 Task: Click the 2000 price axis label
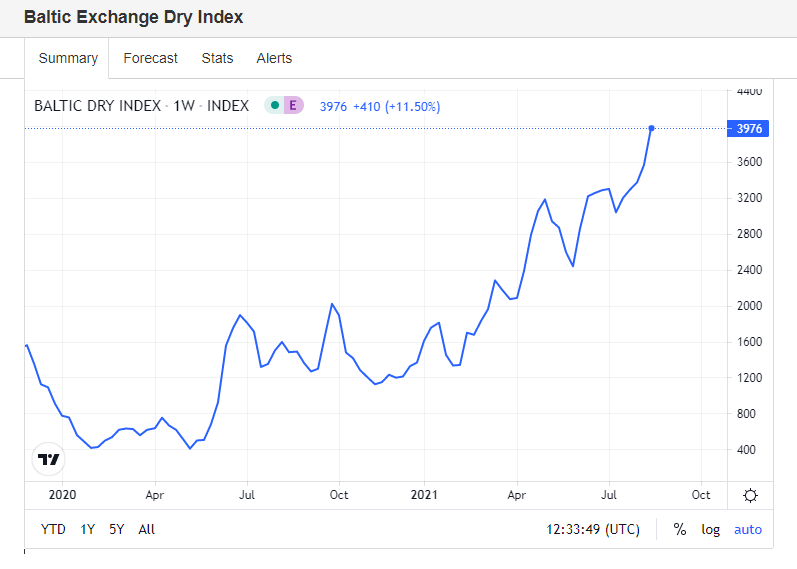pyautogui.click(x=750, y=306)
